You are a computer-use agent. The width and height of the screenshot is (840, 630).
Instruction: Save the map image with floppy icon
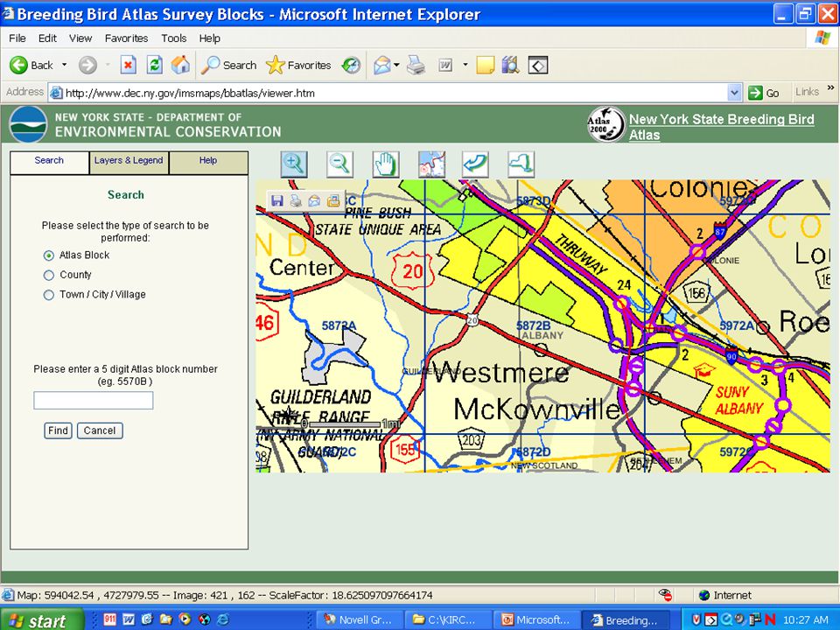pyautogui.click(x=277, y=201)
